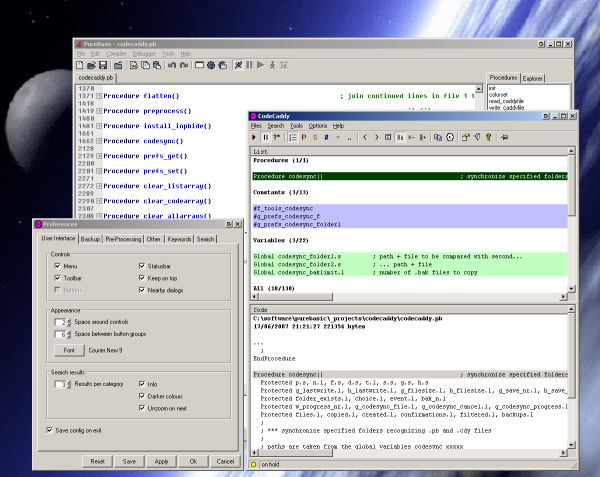This screenshot has height=477, width=600.
Task: Click the right chevron forward icon in CodeCaddy
Action: coord(377,136)
